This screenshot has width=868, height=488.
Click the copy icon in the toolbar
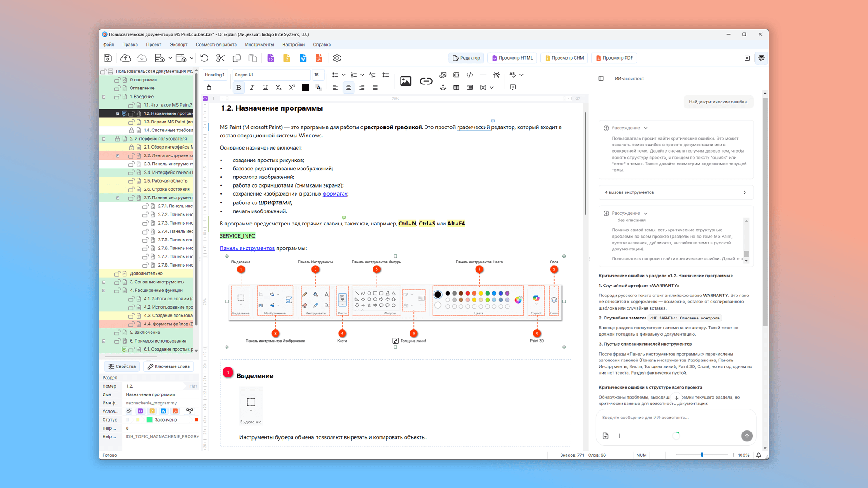[236, 58]
